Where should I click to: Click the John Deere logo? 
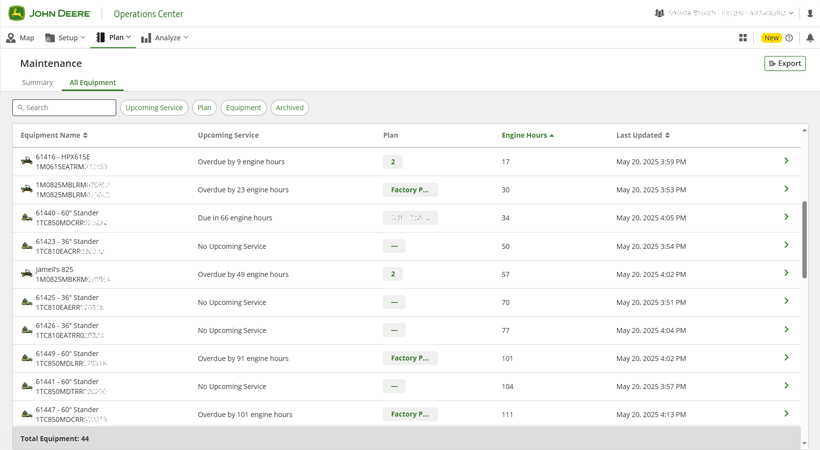point(46,14)
